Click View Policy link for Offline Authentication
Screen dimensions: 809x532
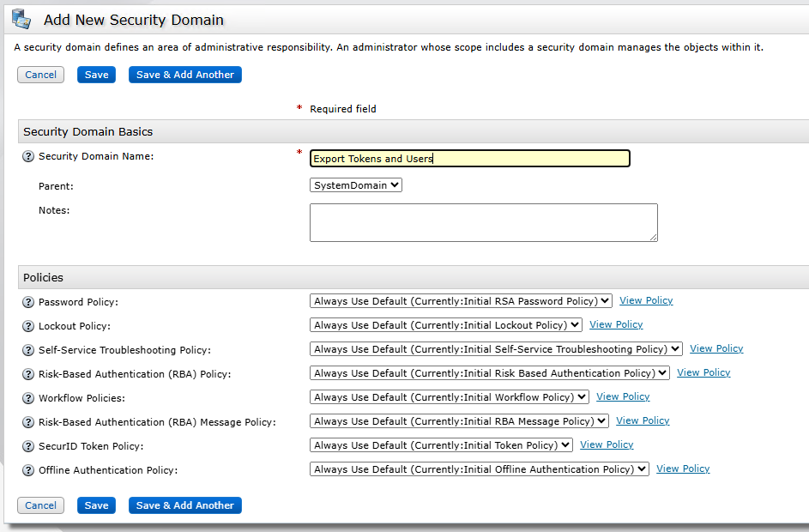tap(683, 469)
